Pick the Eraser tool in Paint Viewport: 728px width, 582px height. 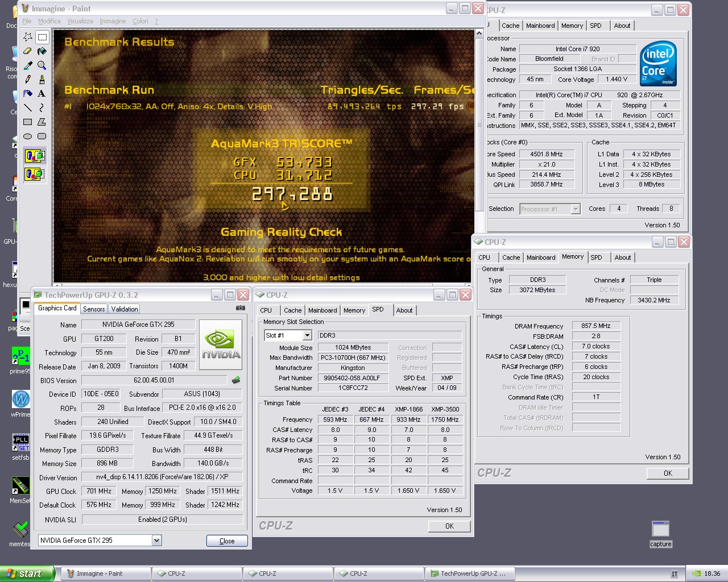(27, 51)
